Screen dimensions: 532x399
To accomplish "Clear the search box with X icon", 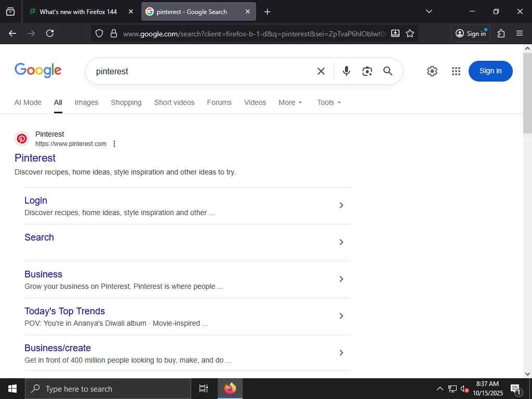I will tap(321, 71).
